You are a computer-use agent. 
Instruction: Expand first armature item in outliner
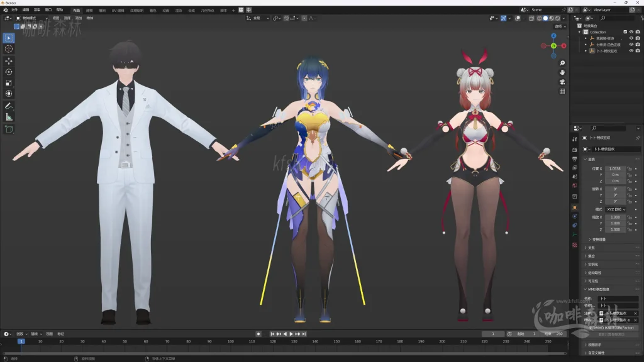pos(586,38)
